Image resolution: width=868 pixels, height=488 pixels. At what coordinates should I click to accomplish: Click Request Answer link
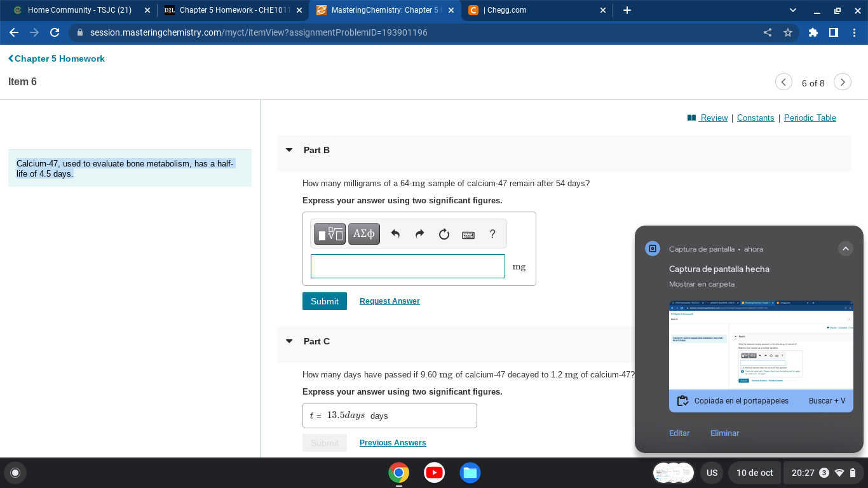click(x=390, y=301)
